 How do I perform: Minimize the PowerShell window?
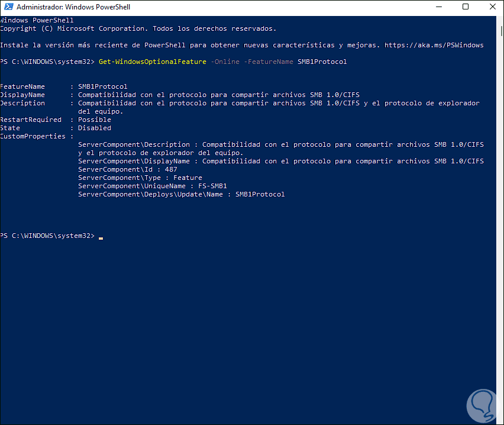point(437,7)
